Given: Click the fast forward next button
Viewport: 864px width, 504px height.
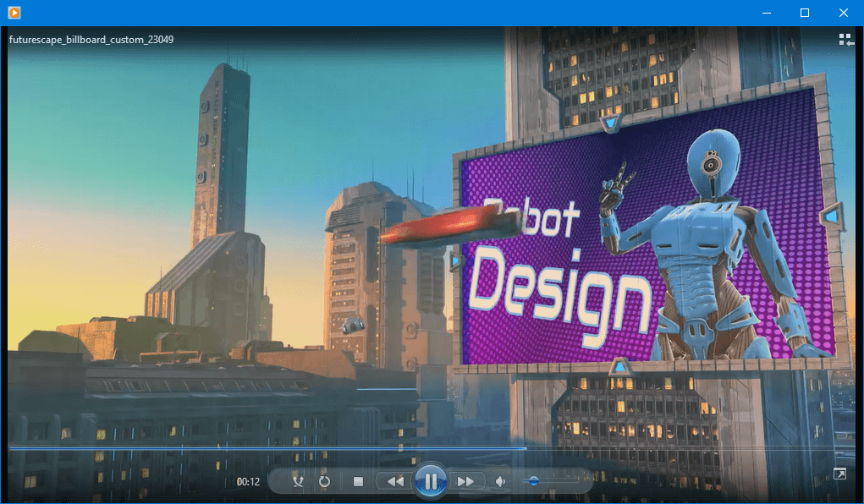Looking at the screenshot, I should pos(466,481).
